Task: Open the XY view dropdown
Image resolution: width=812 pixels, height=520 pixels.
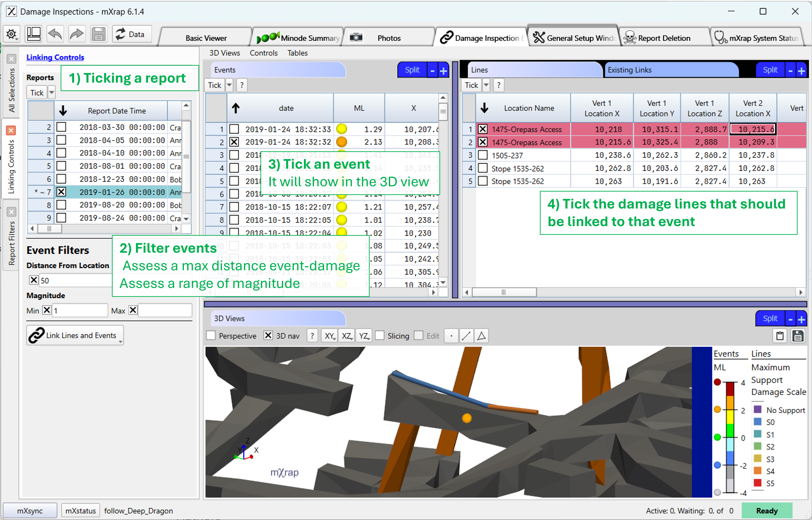Action: tap(329, 336)
